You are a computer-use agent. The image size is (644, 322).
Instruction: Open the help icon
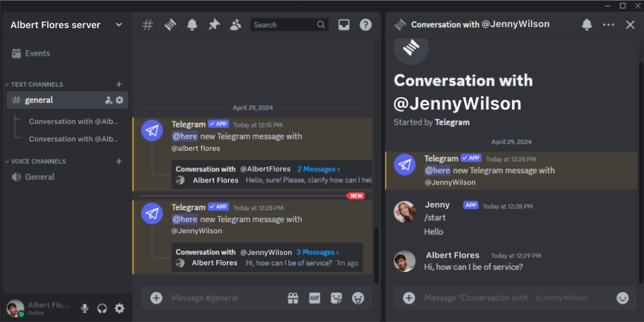[365, 24]
